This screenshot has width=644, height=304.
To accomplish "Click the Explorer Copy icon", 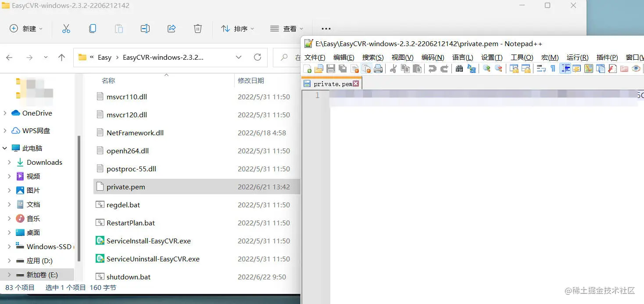I will click(x=93, y=29).
